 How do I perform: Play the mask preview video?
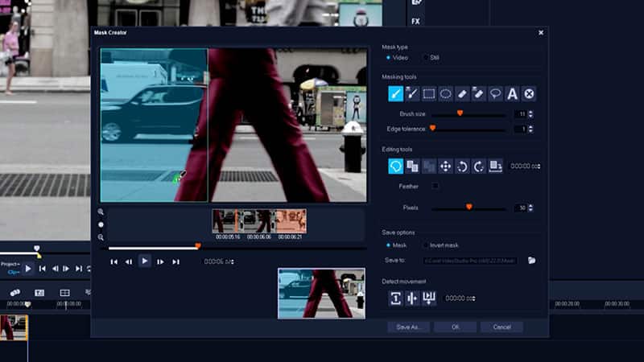144,261
